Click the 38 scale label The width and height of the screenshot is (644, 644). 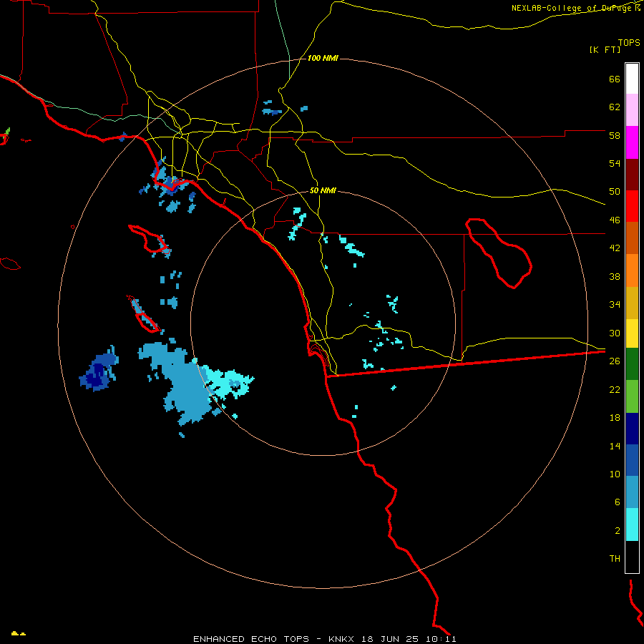615,276
